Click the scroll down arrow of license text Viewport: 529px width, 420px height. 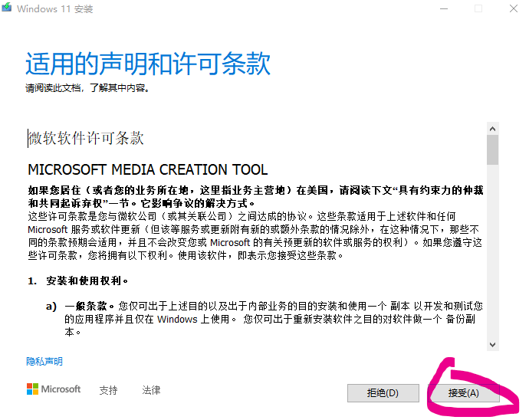492,345
